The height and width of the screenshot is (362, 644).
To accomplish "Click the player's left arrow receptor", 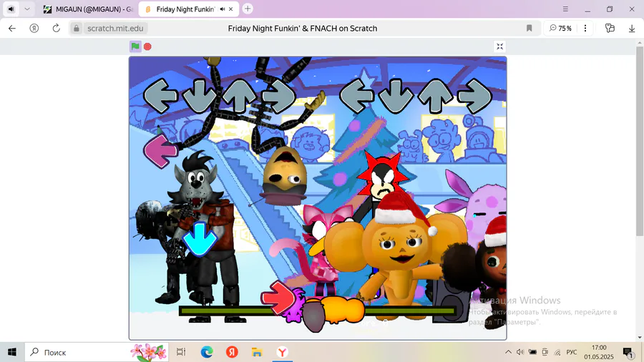I will tap(356, 97).
